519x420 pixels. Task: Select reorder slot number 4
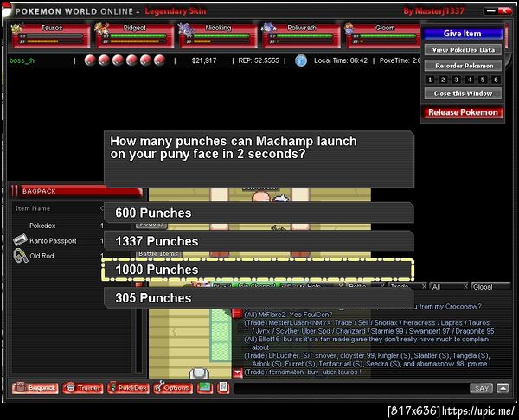point(470,80)
